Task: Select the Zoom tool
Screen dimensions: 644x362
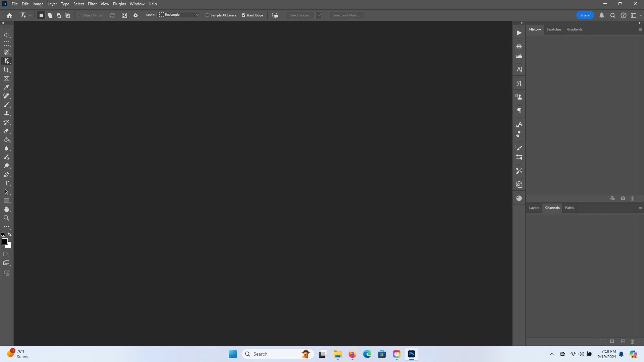Action: (6, 218)
